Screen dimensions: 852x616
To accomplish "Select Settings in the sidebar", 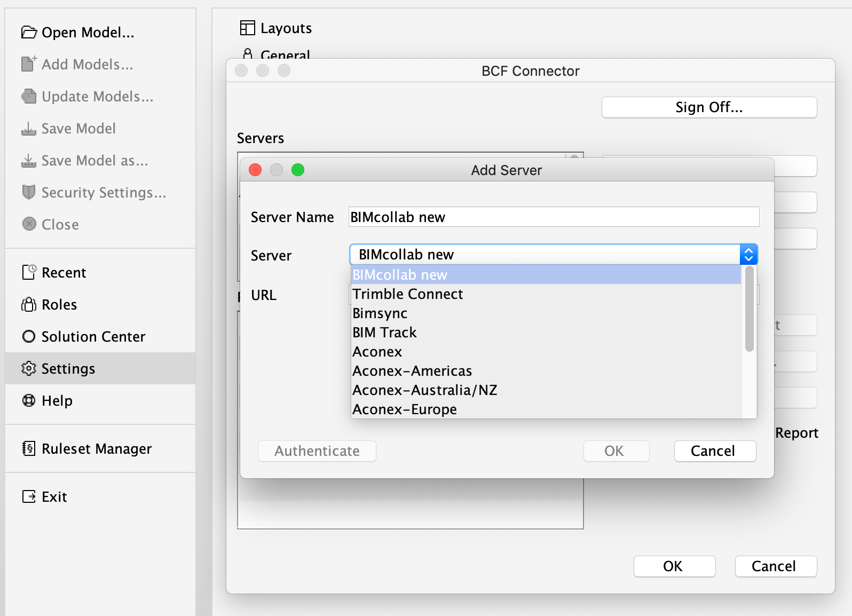I will [100, 368].
